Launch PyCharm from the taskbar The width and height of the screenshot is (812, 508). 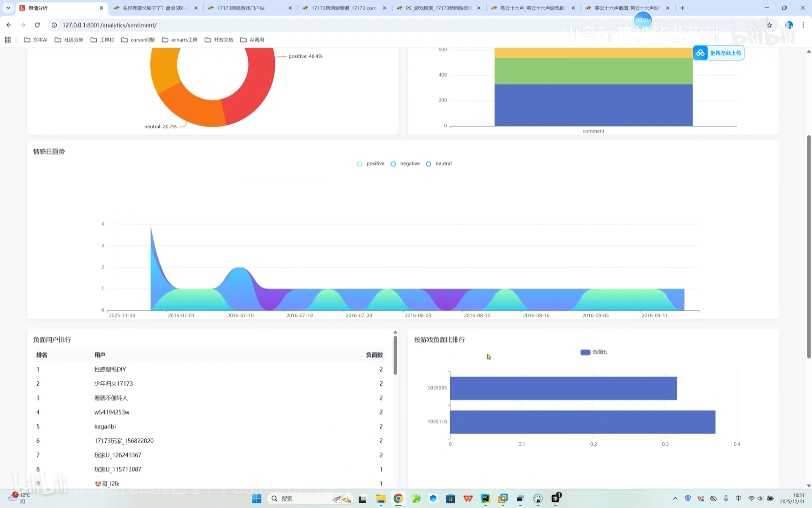click(485, 498)
